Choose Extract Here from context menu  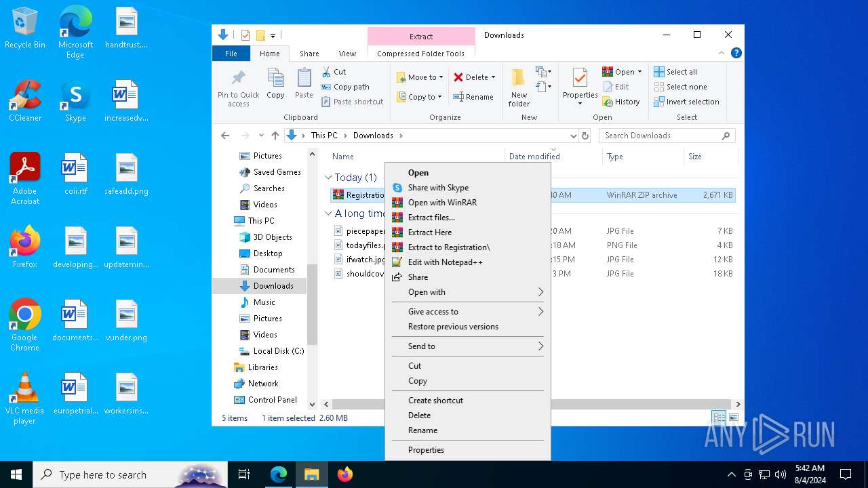point(468,232)
